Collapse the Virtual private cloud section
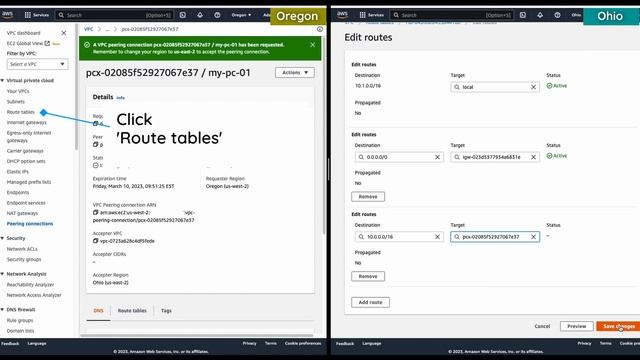Image resolution: width=640 pixels, height=360 pixels. [2, 80]
